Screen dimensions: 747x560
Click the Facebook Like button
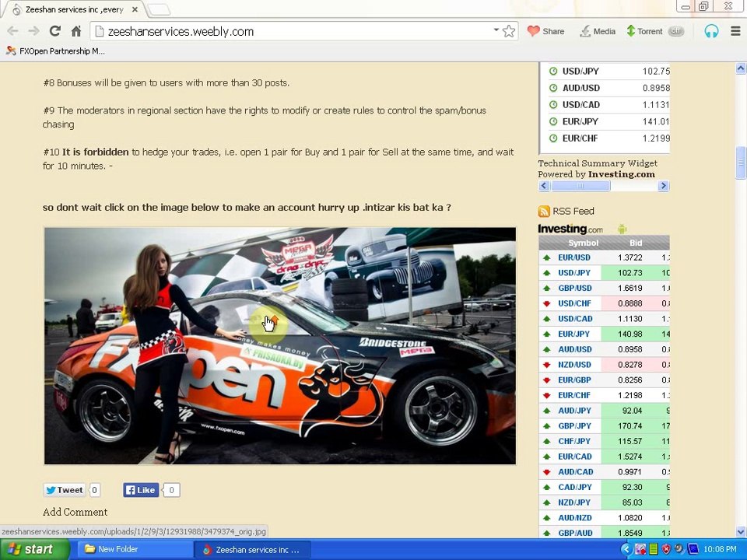(141, 490)
